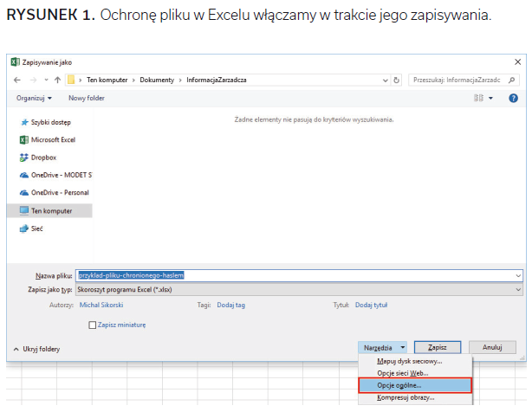
Task: Open the Narzędzia dropdown button
Action: click(382, 348)
